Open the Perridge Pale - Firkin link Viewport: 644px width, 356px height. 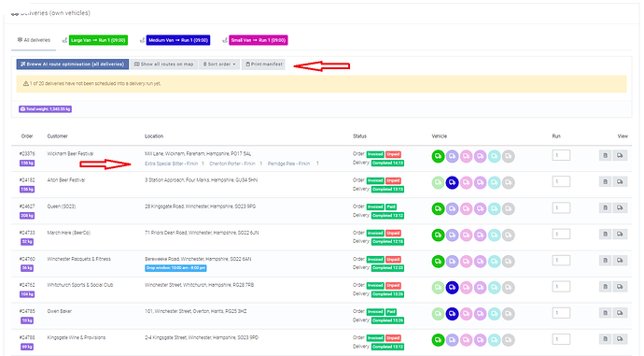pyautogui.click(x=288, y=164)
